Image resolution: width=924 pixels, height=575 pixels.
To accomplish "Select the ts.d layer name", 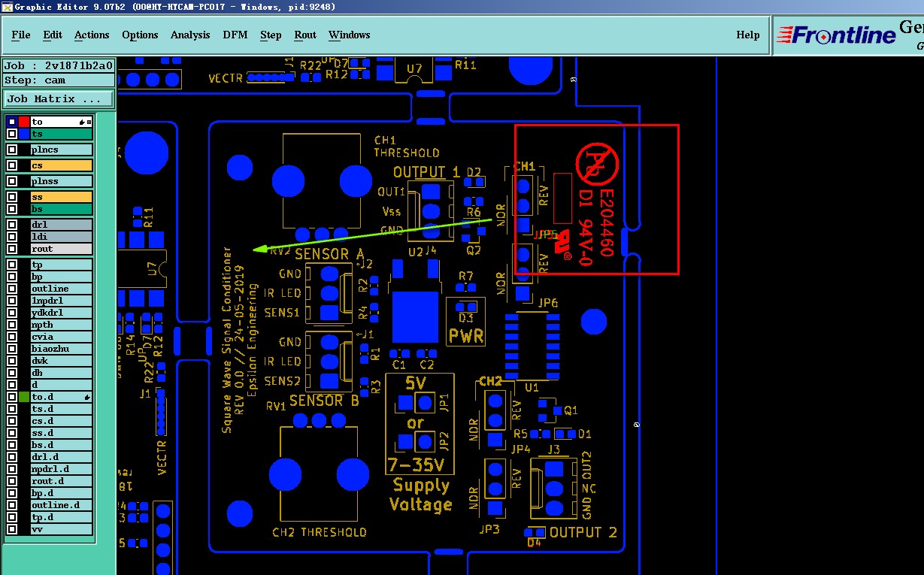I will click(x=62, y=409).
